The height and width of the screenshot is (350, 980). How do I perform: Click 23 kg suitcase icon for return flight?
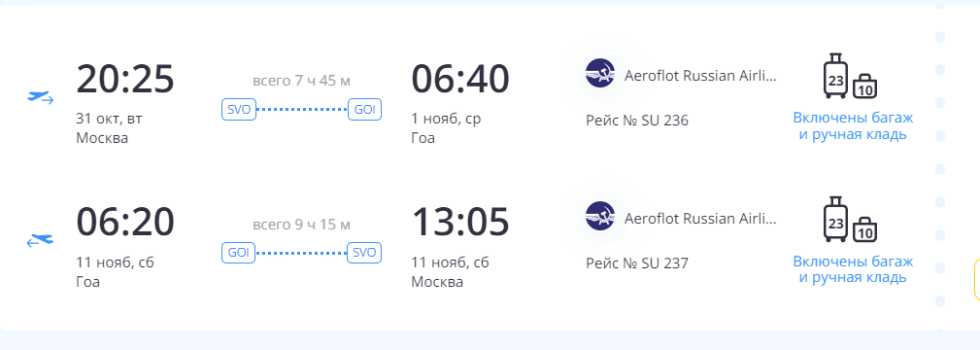click(836, 219)
